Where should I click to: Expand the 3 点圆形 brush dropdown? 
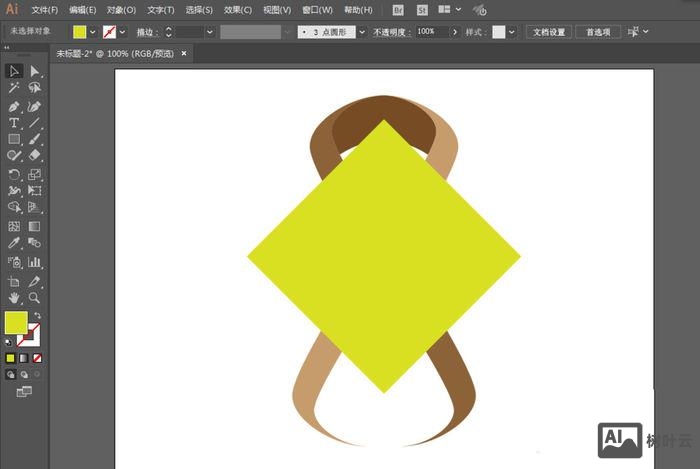coord(365,32)
